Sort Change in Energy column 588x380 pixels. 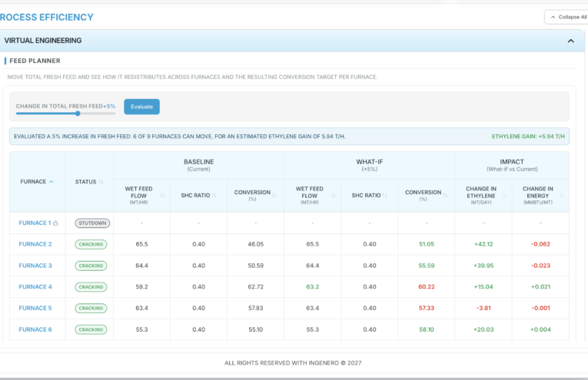pos(562,196)
